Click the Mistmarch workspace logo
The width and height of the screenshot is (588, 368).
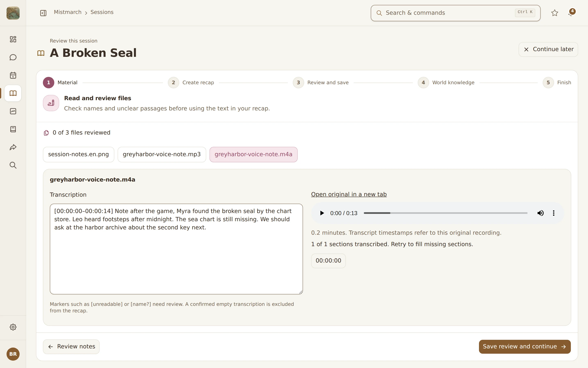pyautogui.click(x=13, y=13)
